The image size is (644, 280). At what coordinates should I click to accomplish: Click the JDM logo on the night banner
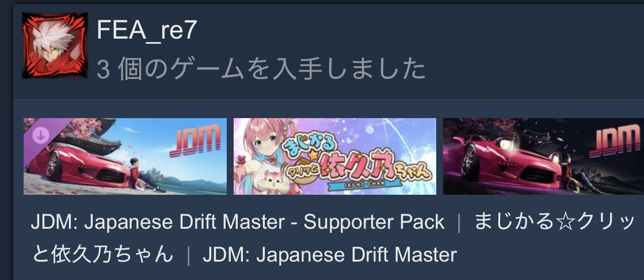point(615,141)
